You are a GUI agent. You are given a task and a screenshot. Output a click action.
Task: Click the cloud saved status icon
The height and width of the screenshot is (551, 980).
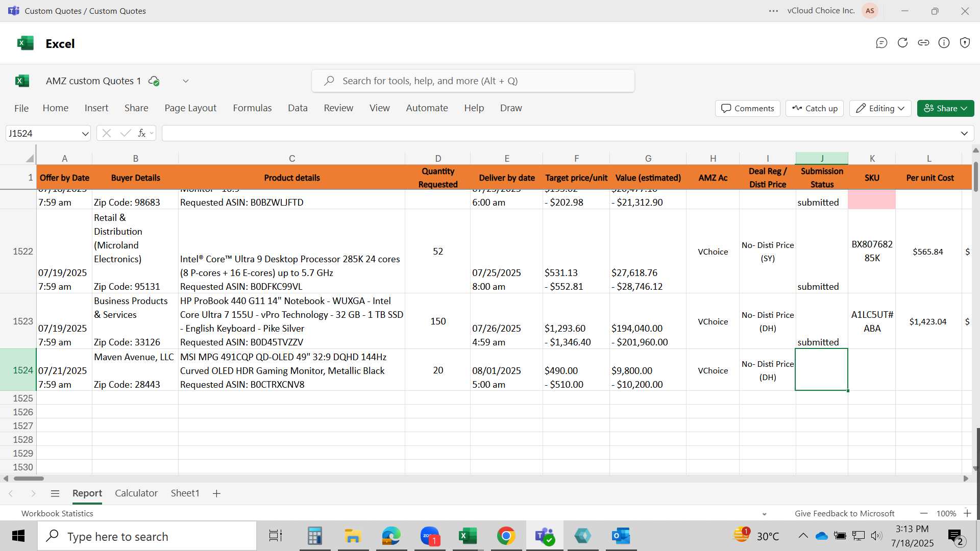(154, 81)
